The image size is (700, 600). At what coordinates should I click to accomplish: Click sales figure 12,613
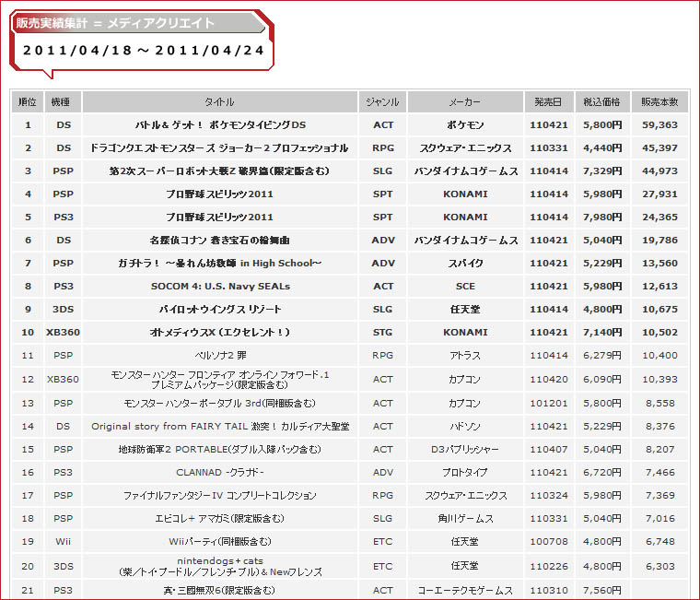pyautogui.click(x=659, y=287)
